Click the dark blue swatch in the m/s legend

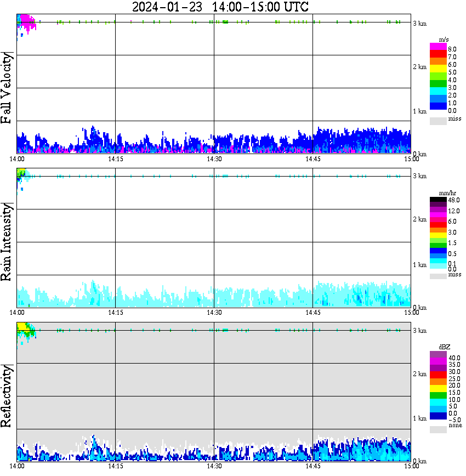[438, 106]
